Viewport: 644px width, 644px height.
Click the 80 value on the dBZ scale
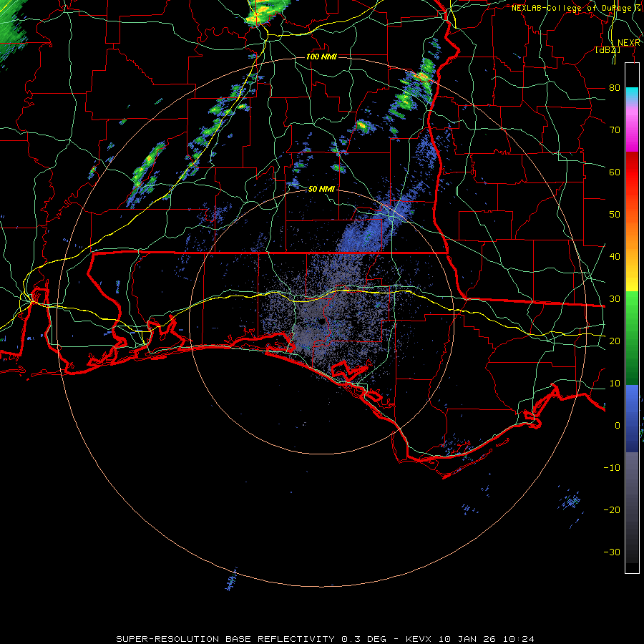(615, 87)
